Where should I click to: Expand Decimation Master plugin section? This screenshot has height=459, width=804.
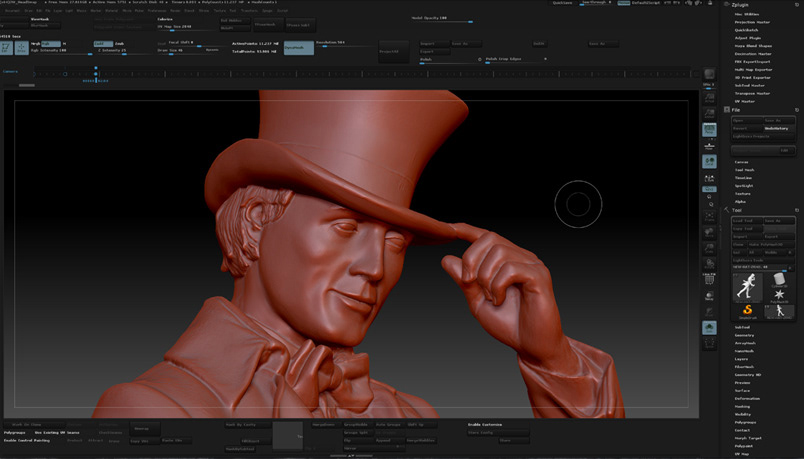click(x=753, y=54)
